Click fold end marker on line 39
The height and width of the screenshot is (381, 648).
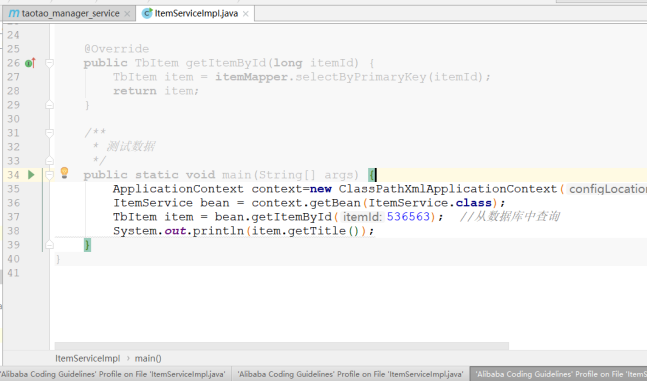click(x=49, y=245)
